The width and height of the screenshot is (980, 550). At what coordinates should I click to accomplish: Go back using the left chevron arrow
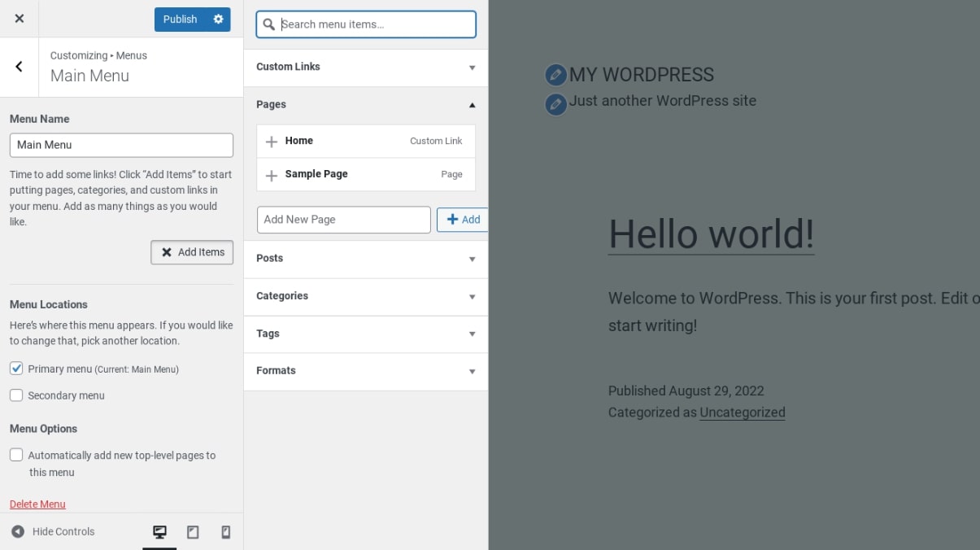pos(20,67)
